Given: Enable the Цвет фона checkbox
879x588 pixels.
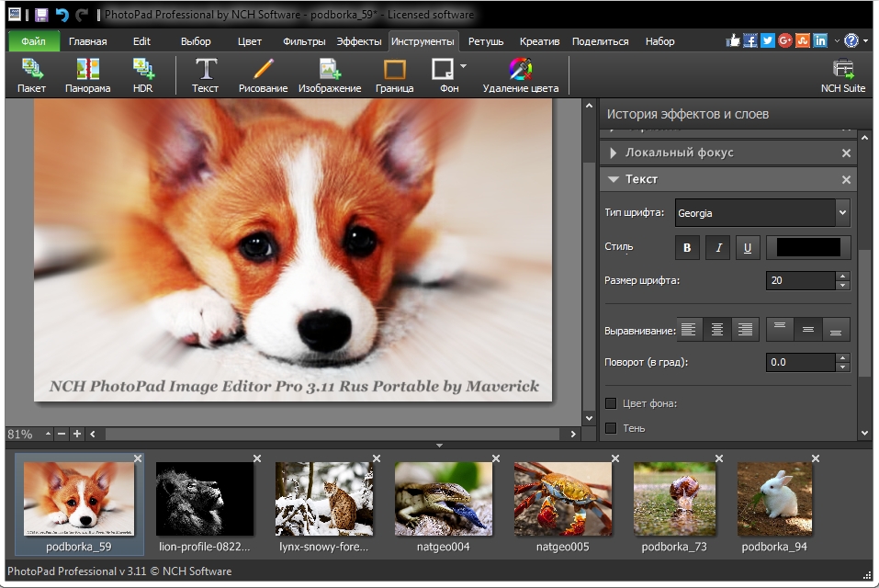Looking at the screenshot, I should pyautogui.click(x=611, y=403).
